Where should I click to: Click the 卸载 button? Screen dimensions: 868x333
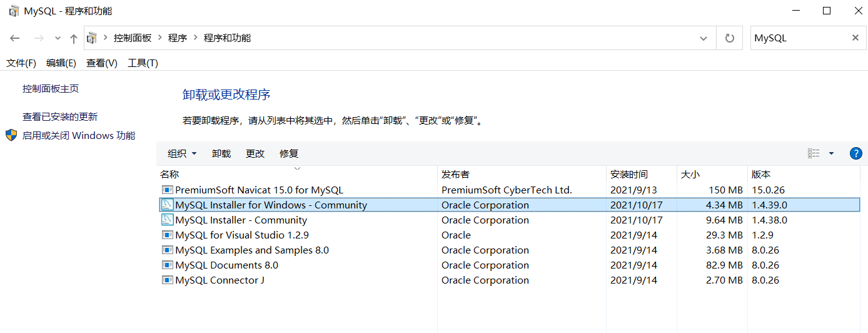tap(221, 153)
